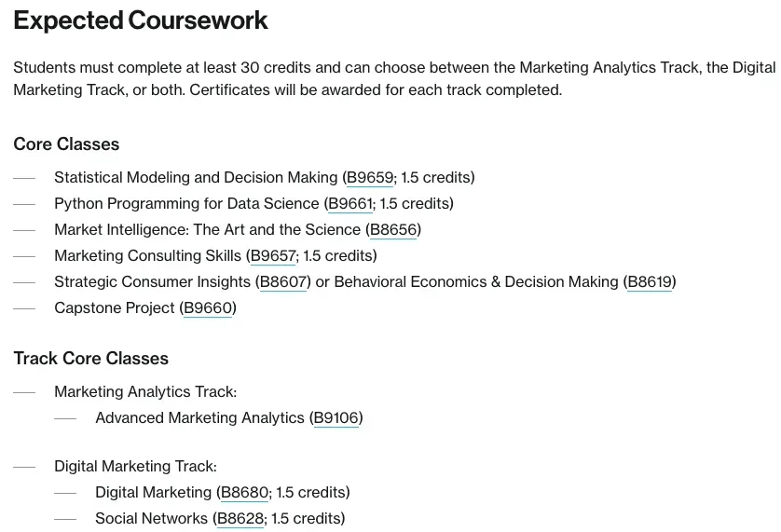Click the Core Classes subheading
The width and height of the screenshot is (781, 532).
[x=66, y=144]
